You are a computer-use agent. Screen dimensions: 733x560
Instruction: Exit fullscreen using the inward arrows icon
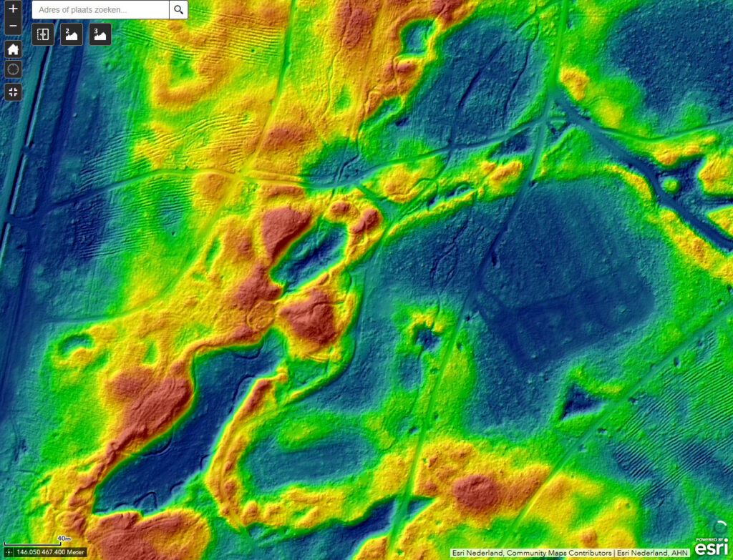(x=13, y=92)
